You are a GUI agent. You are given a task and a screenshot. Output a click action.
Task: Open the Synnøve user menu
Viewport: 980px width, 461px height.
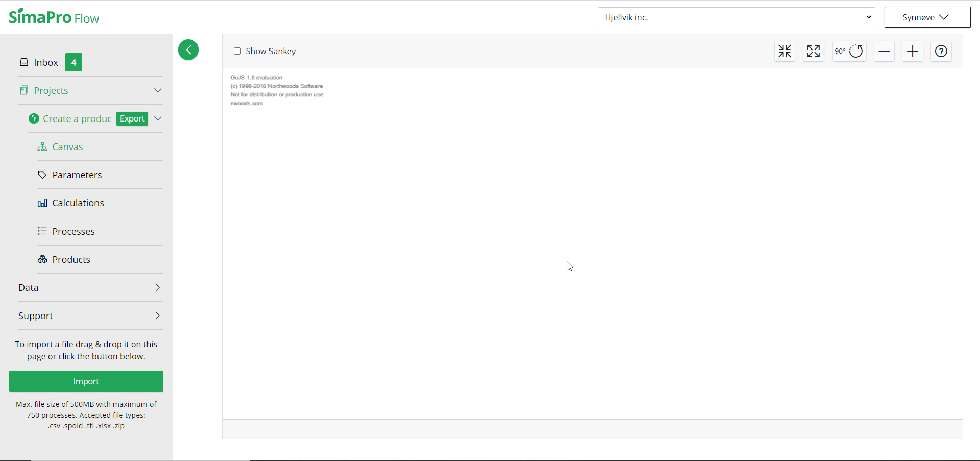927,17
